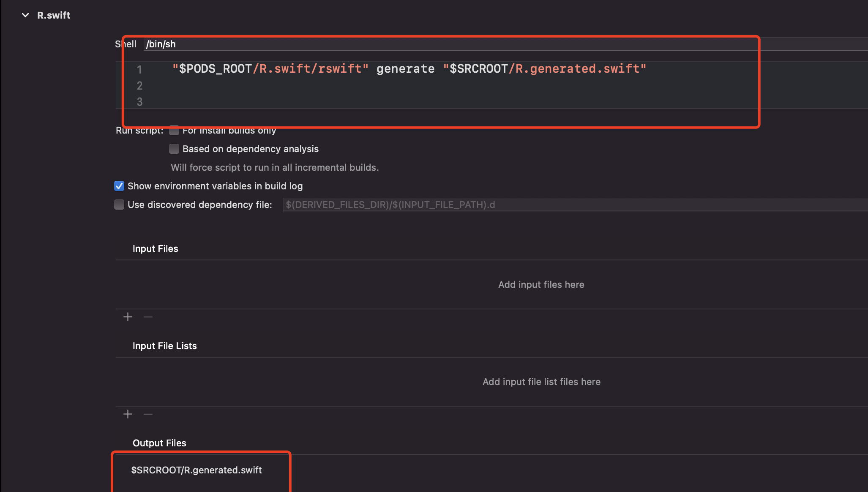Image resolution: width=868 pixels, height=492 pixels.
Task: Click the discovered dependency file path field
Action: (575, 205)
